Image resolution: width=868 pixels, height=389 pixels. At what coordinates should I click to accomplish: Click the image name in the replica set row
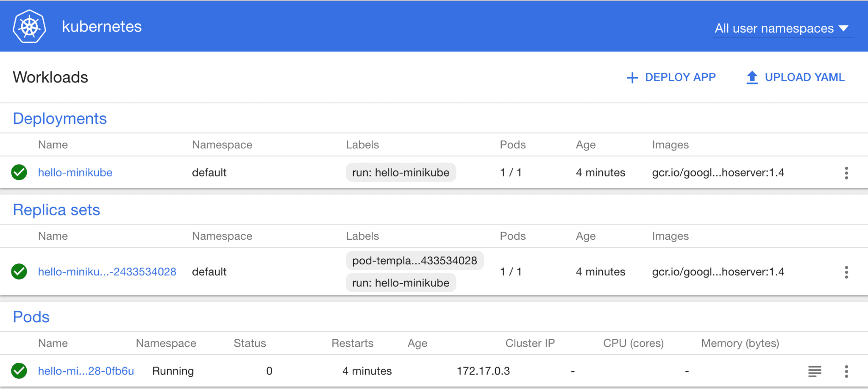718,272
